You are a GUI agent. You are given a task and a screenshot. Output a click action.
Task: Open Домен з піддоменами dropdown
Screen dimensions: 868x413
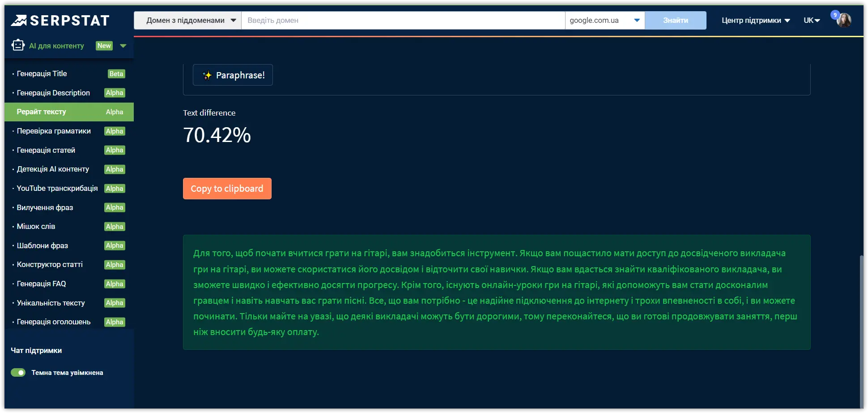pyautogui.click(x=188, y=20)
